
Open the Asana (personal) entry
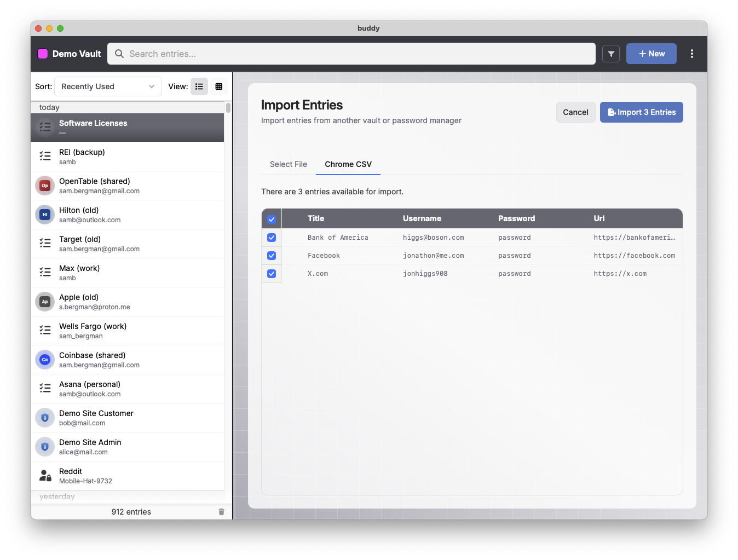(127, 389)
